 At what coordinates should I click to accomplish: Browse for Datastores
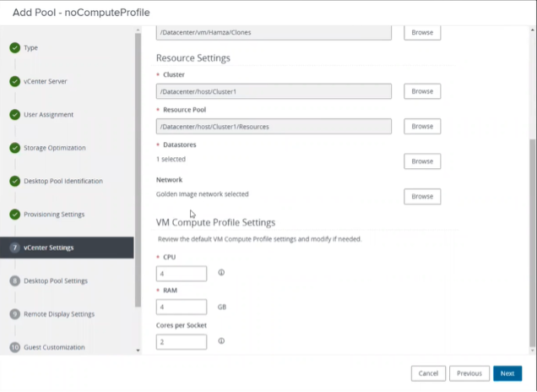coord(422,161)
